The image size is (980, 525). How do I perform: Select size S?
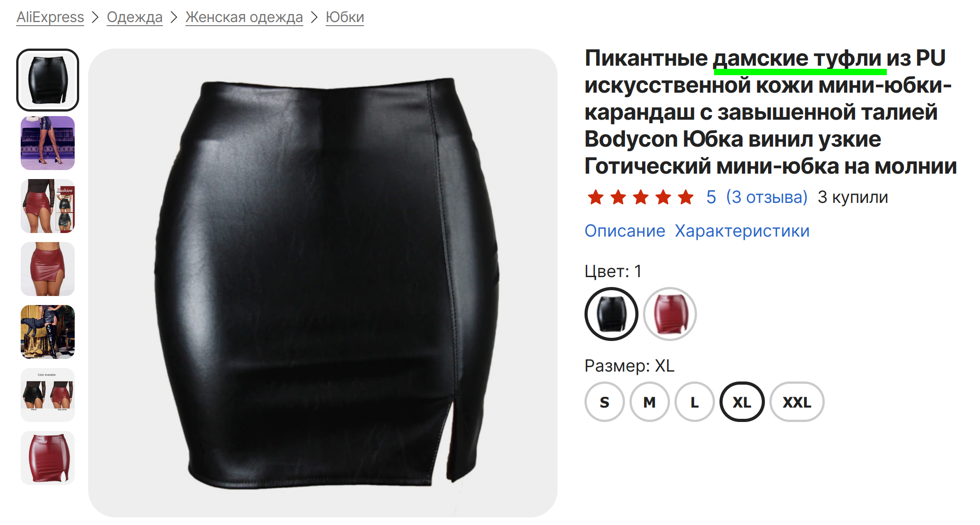pyautogui.click(x=605, y=402)
